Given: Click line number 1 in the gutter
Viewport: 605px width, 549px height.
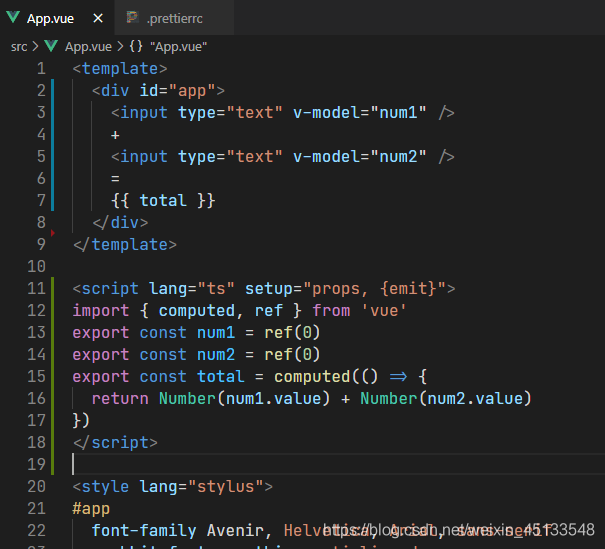Looking at the screenshot, I should [40, 69].
